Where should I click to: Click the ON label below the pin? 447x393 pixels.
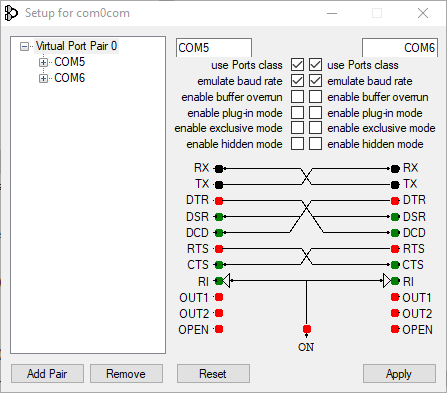click(x=306, y=347)
